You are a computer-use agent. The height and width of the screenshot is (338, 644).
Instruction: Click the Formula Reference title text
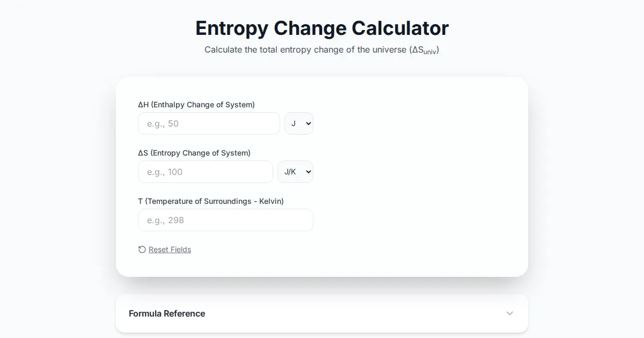(167, 313)
